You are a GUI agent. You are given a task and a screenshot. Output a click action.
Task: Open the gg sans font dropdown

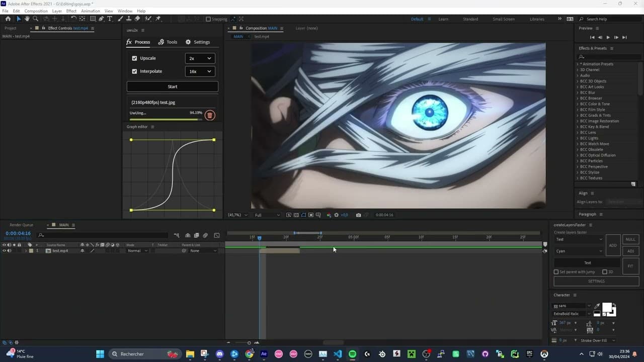572,306
